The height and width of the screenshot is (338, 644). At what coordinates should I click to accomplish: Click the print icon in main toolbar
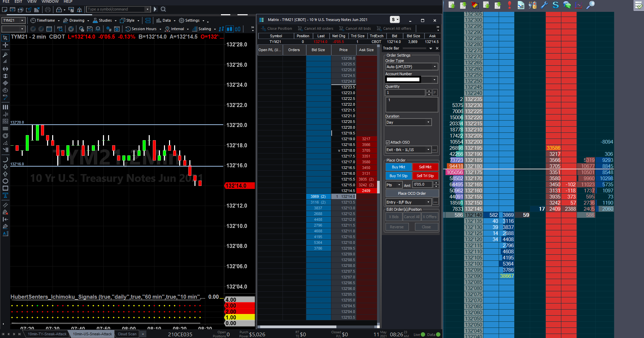click(48, 9)
